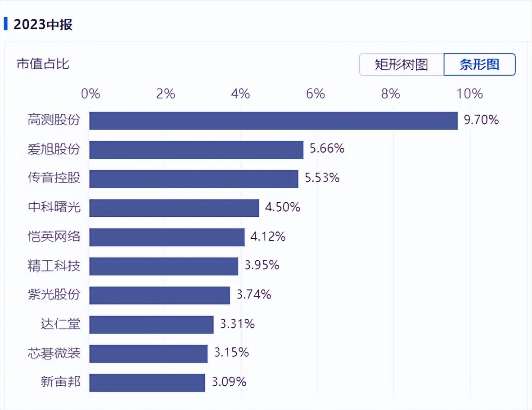Click the 紫光股份 bar
This screenshot has width=532, height=410.
click(x=160, y=295)
